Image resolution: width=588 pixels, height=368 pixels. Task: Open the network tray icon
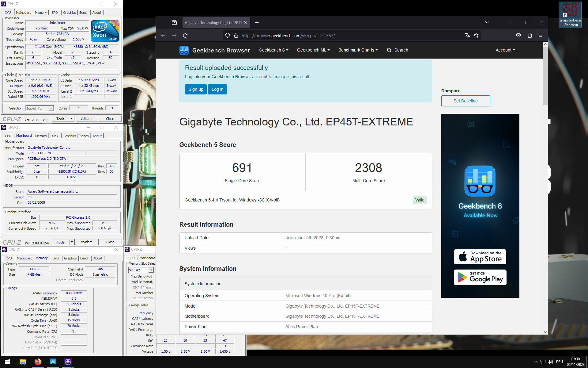(543, 362)
